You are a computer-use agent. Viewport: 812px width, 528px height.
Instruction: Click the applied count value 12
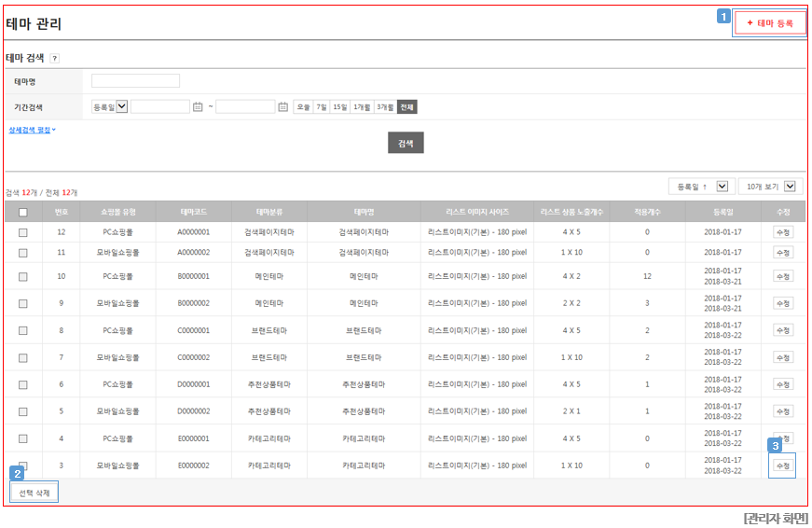(x=647, y=276)
